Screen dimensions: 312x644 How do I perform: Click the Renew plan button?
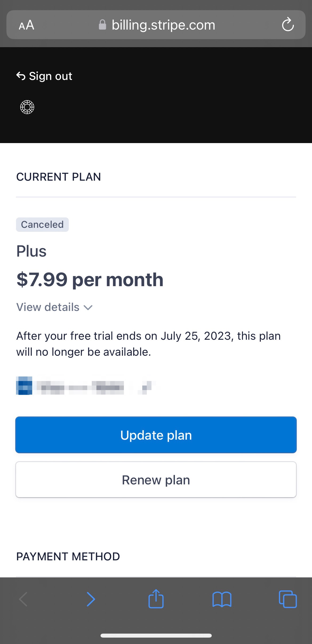click(156, 480)
